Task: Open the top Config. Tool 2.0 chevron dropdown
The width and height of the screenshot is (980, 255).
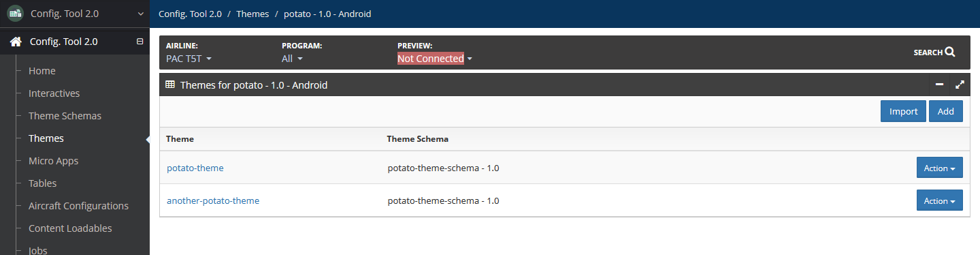Action: point(140,14)
